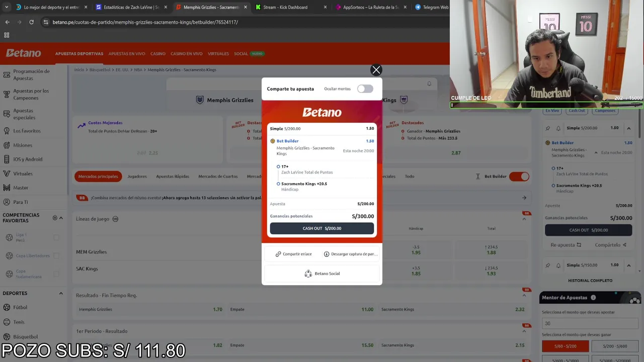The height and width of the screenshot is (362, 644).
Task: Open the browser apps grid icon
Action: (x=7, y=35)
